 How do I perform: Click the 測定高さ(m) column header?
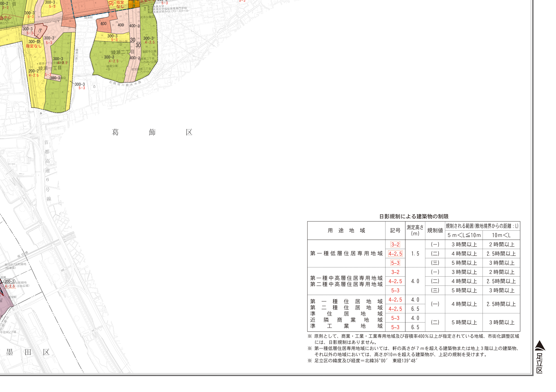pos(415,230)
